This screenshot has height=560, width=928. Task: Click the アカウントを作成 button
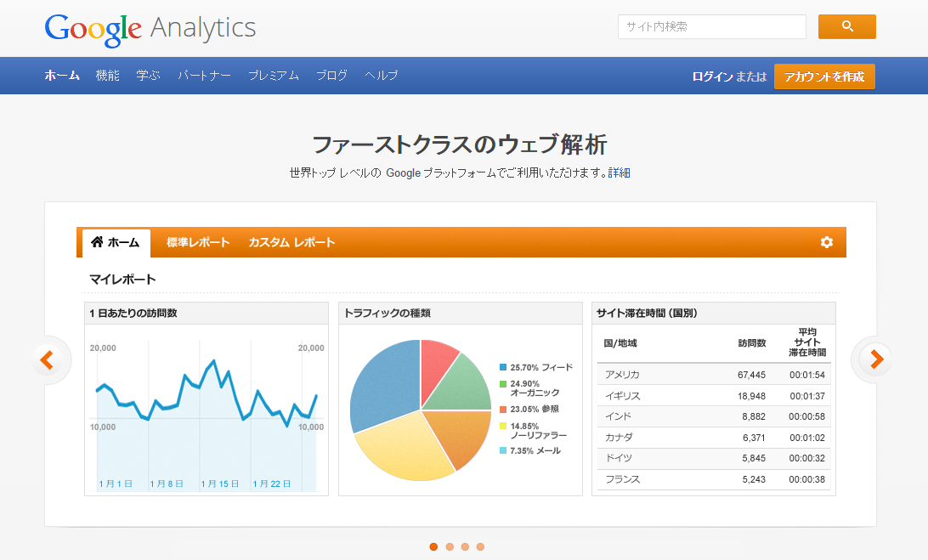click(x=824, y=76)
